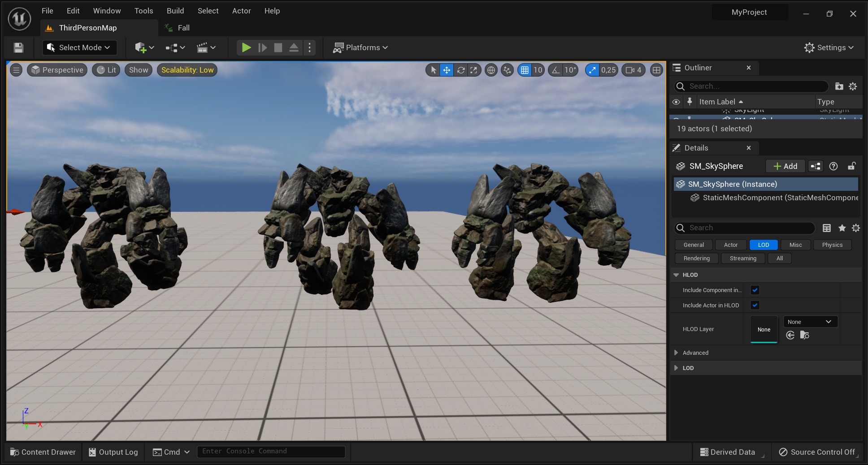Open the viewport hamburger options menu
The width and height of the screenshot is (868, 465).
tap(16, 70)
